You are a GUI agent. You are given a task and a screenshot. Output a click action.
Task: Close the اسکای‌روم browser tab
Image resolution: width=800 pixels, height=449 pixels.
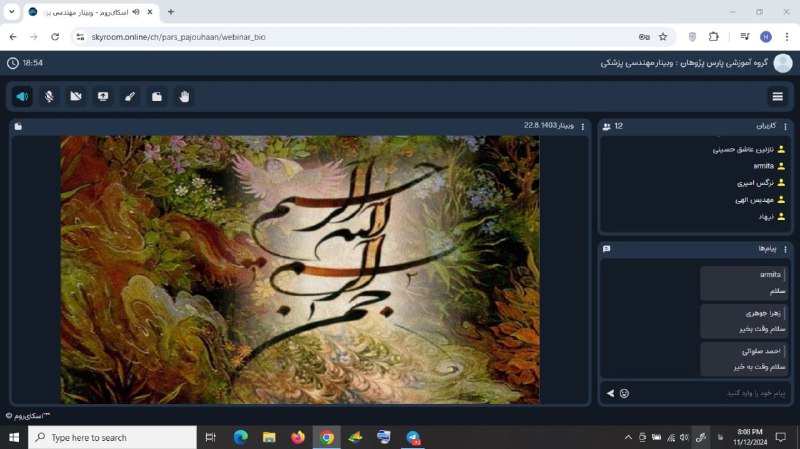pos(149,12)
